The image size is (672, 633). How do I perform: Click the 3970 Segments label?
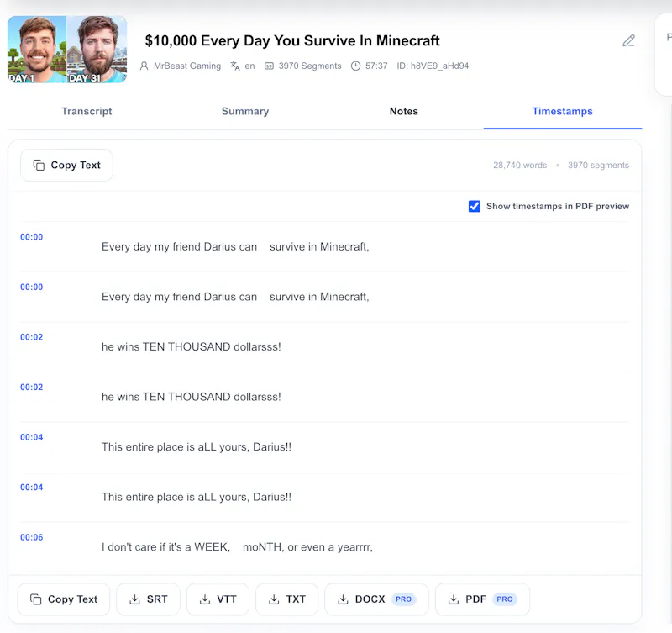310,66
